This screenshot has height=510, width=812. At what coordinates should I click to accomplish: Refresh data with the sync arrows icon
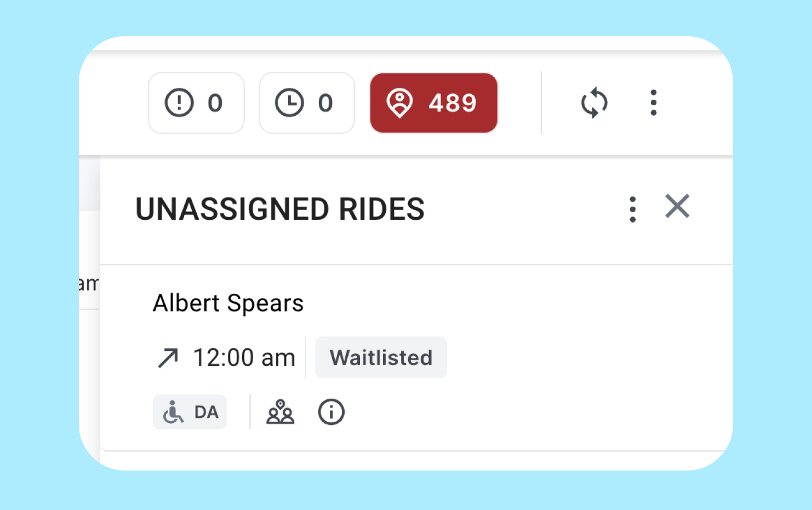pos(594,103)
